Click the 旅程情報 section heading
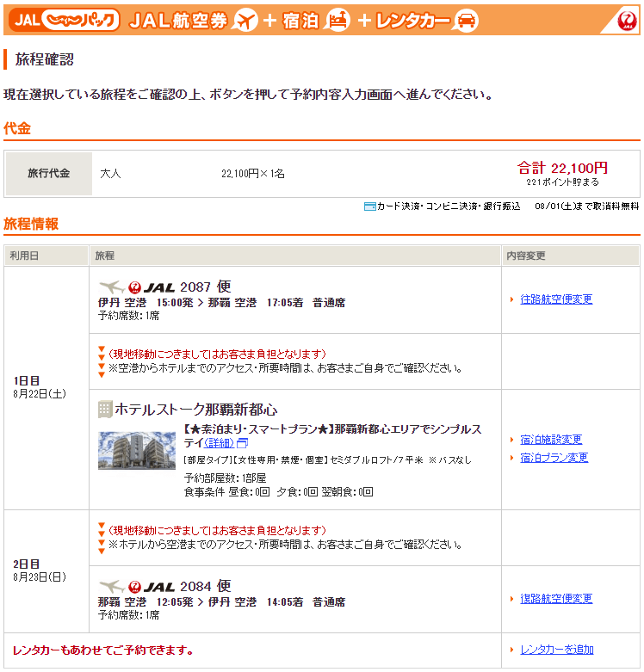This screenshot has height=672, width=644. click(31, 224)
